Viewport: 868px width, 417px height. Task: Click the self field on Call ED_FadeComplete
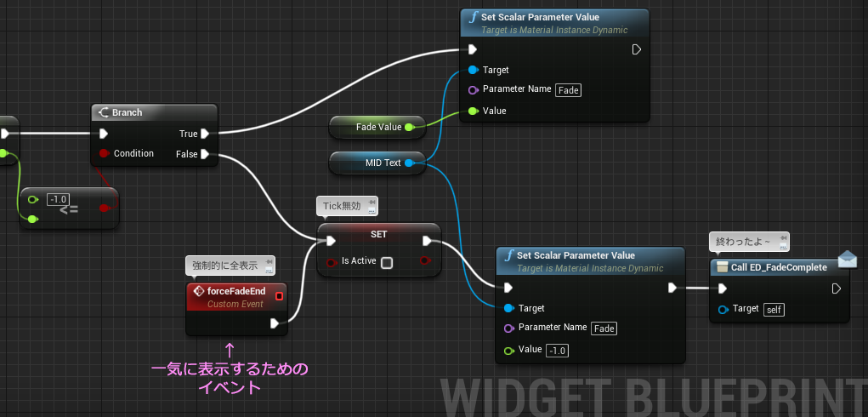click(x=774, y=310)
